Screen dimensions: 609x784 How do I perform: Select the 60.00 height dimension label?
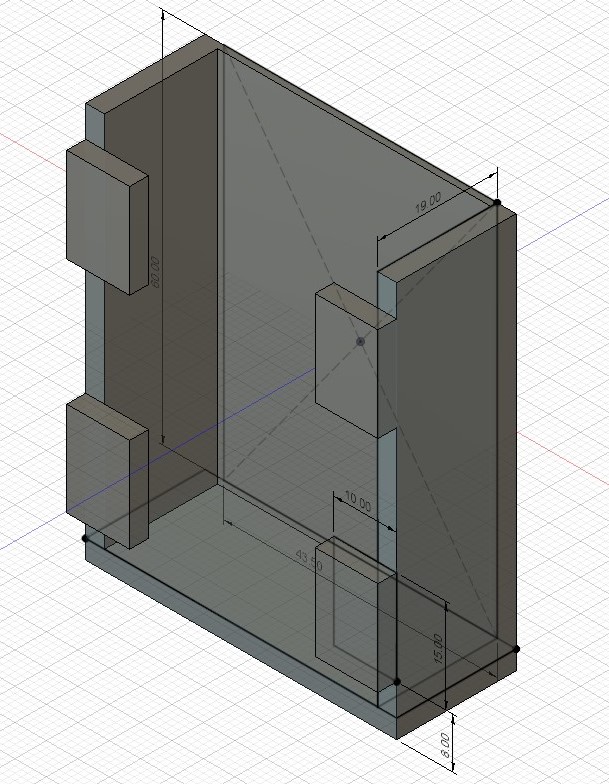pos(156,272)
